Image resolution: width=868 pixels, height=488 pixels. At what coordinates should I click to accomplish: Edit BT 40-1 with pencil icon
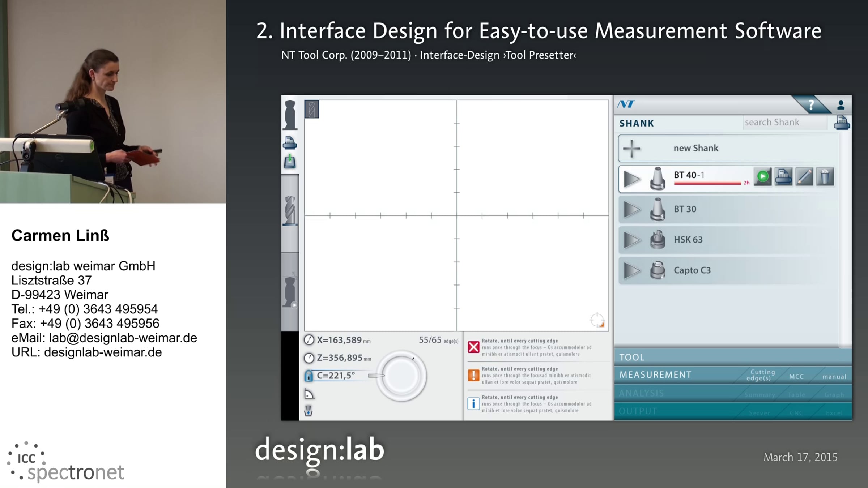coord(804,176)
